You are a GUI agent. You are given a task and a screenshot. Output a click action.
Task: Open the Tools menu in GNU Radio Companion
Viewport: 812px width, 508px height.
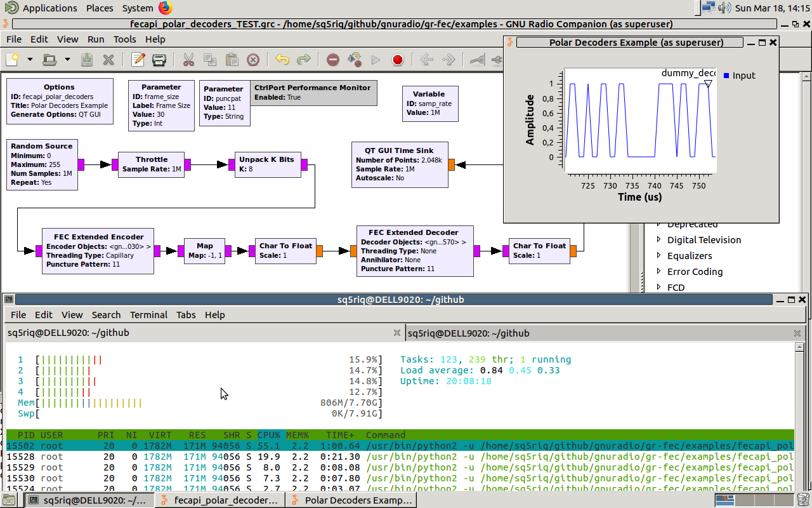[125, 39]
